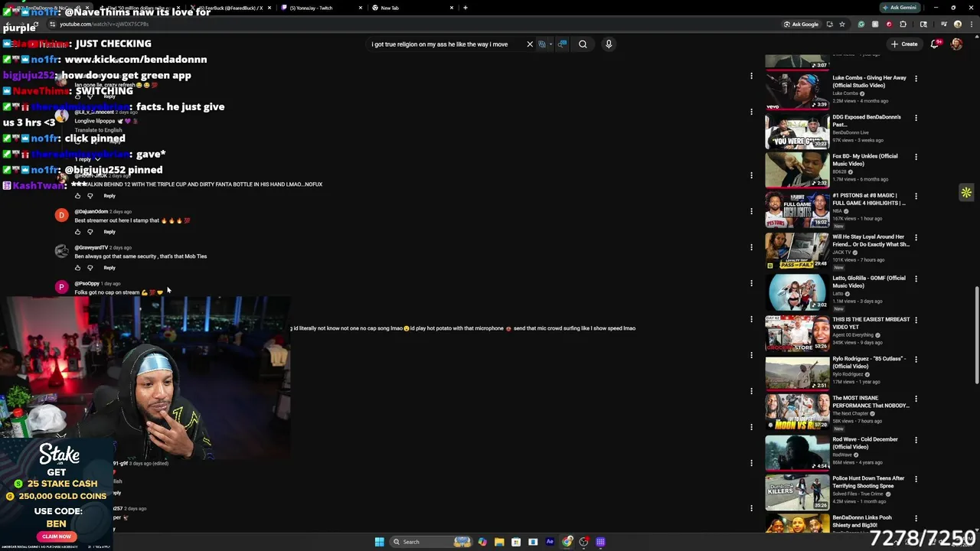980x551 pixels.
Task: Clear the YouTube search box text
Action: tap(530, 44)
